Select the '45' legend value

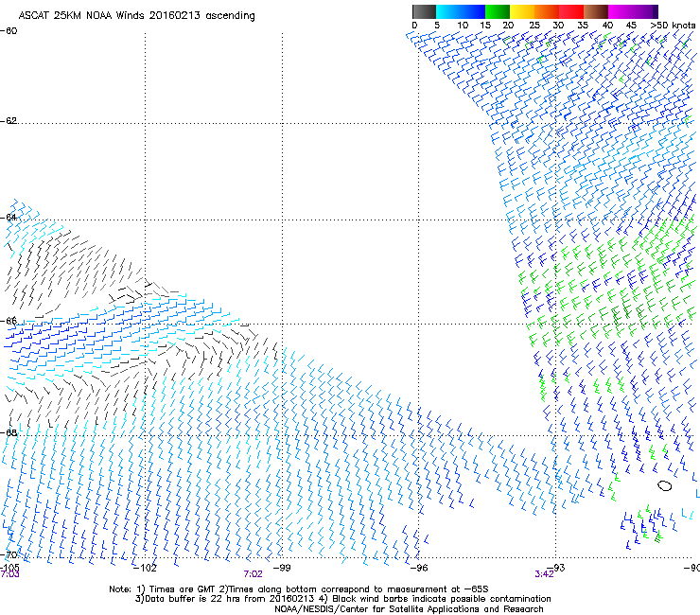(631, 26)
